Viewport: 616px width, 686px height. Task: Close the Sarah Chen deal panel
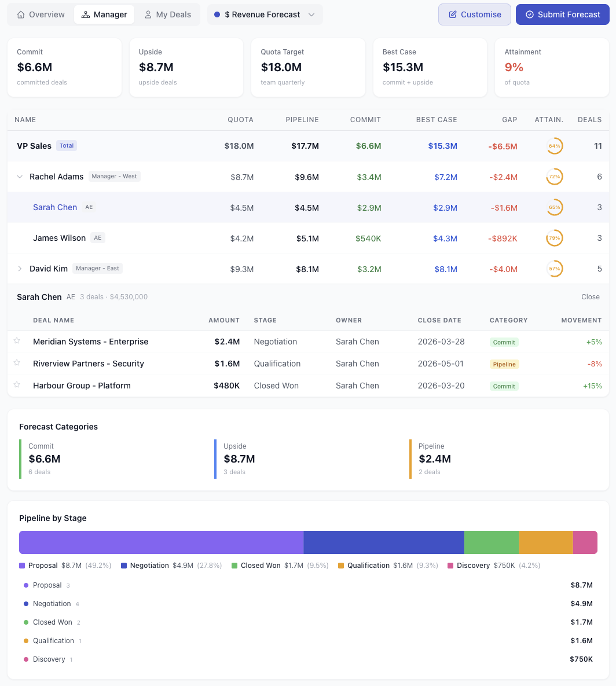[x=591, y=296]
